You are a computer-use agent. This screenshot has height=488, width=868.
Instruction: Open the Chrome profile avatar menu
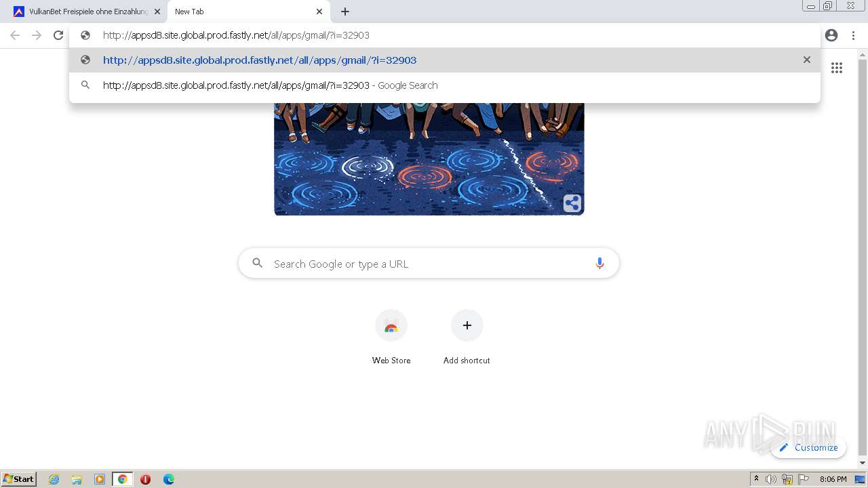[x=831, y=35]
